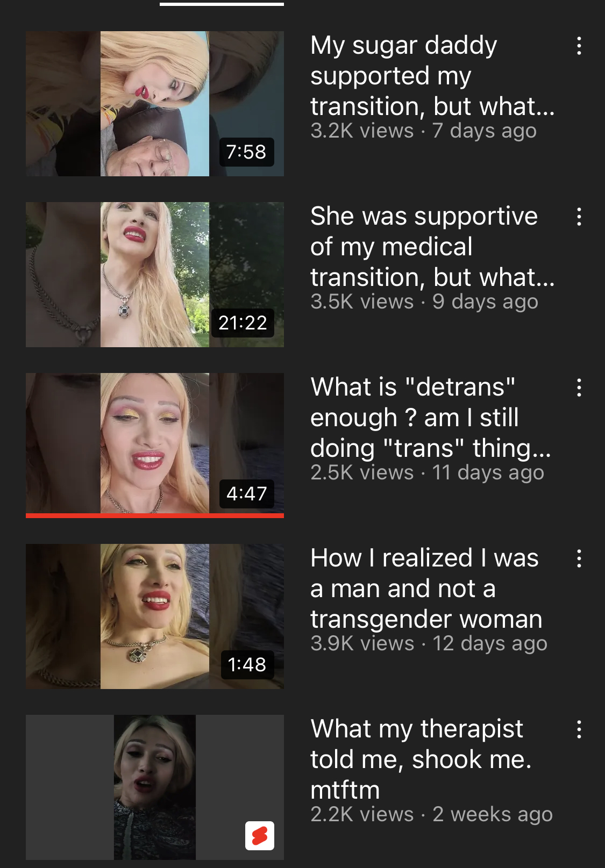
Task: Open the 21:22 video thumbnail
Action: click(x=155, y=275)
